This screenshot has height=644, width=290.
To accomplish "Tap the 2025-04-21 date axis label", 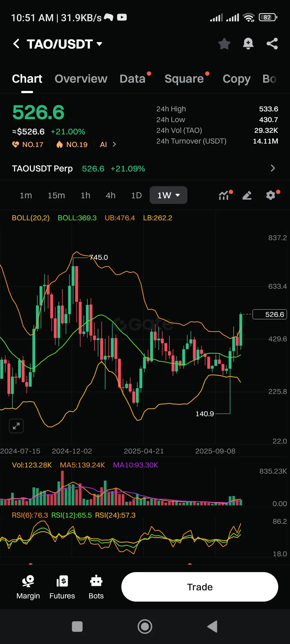I will pos(144,451).
